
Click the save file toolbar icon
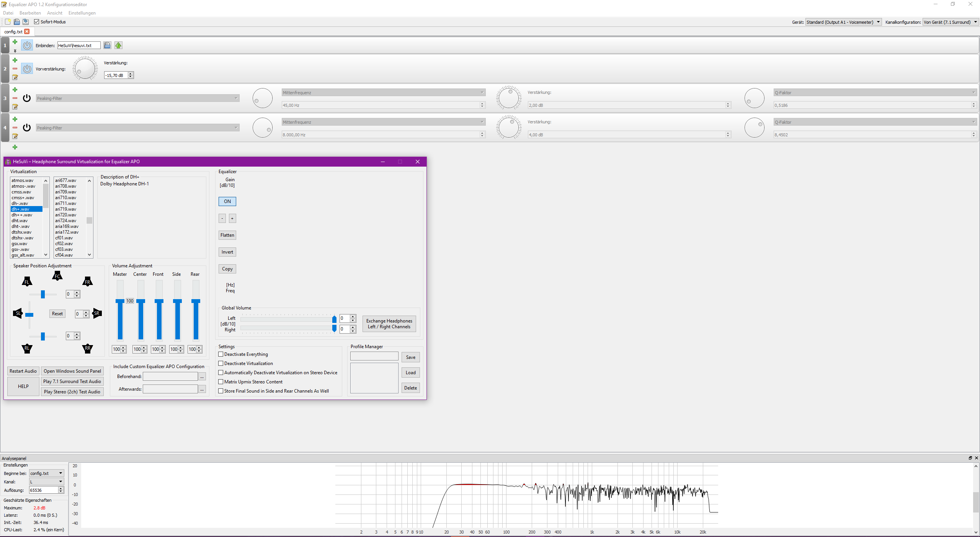(x=26, y=22)
